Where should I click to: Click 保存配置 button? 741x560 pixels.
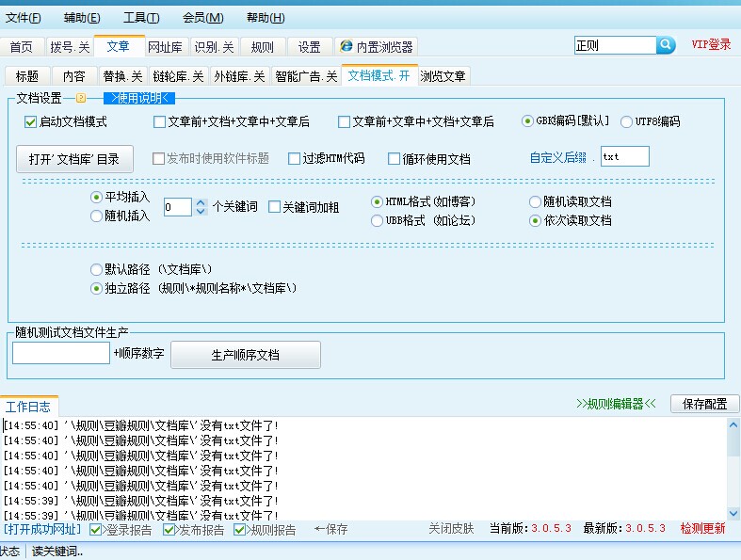click(704, 404)
